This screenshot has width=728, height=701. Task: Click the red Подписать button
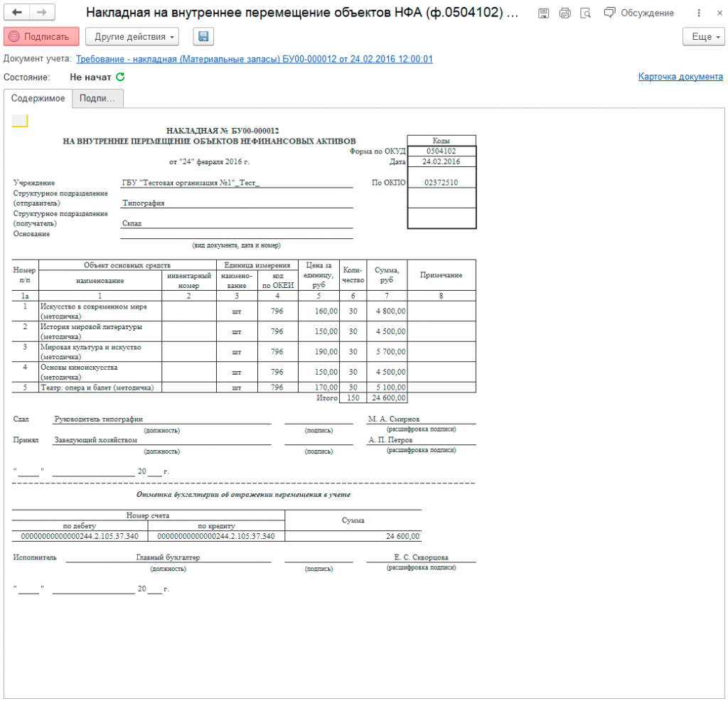click(x=41, y=37)
